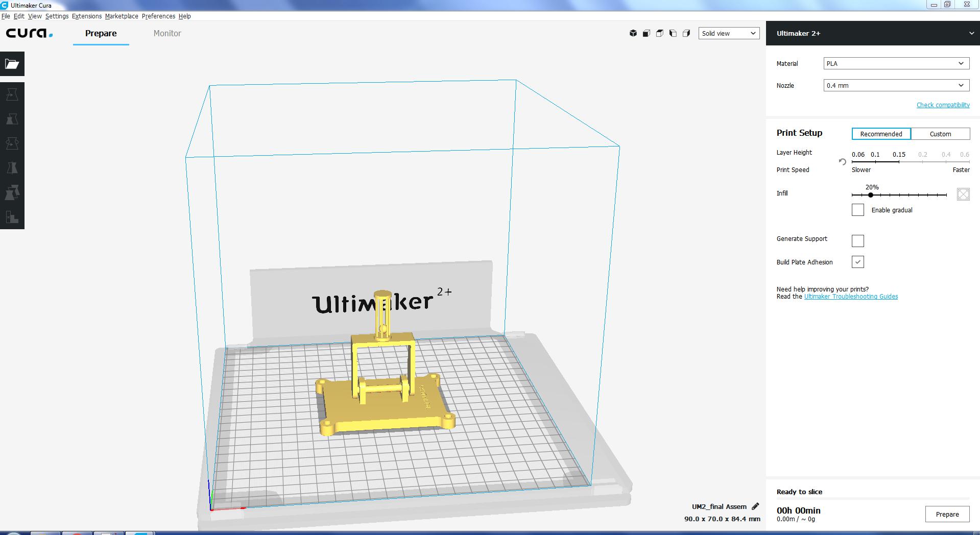Select the Scale tool in left toolbar
The height and width of the screenshot is (535, 980).
pos(12,119)
